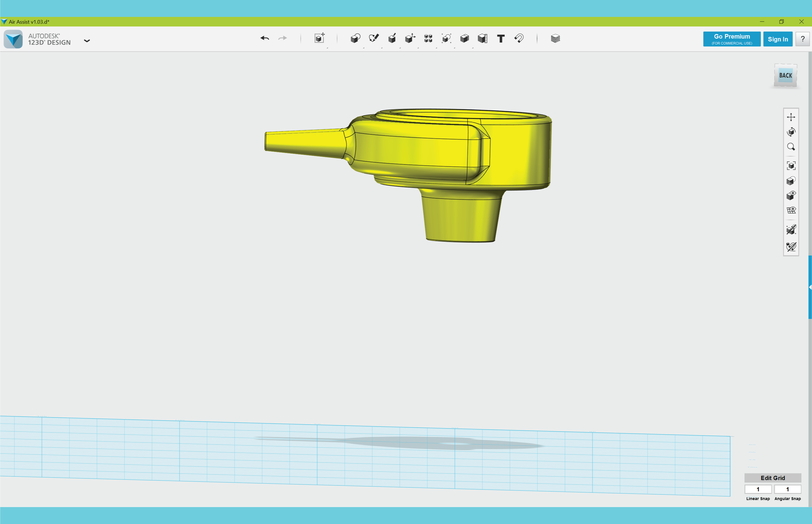Viewport: 812px width, 524px height.
Task: Open the Measure tool
Action: 482,38
